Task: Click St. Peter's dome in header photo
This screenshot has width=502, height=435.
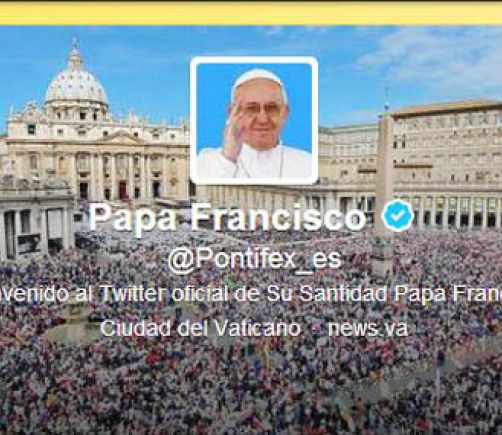Action: click(76, 85)
